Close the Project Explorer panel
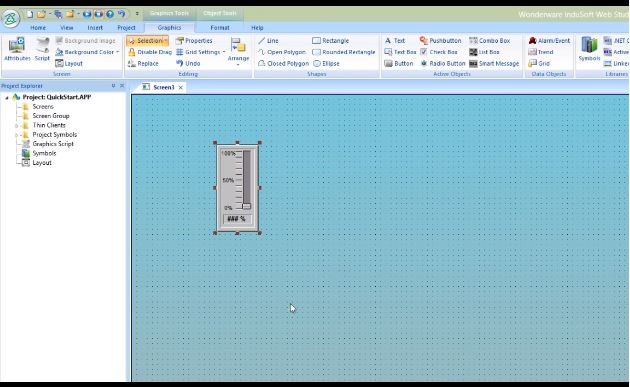 pos(122,86)
